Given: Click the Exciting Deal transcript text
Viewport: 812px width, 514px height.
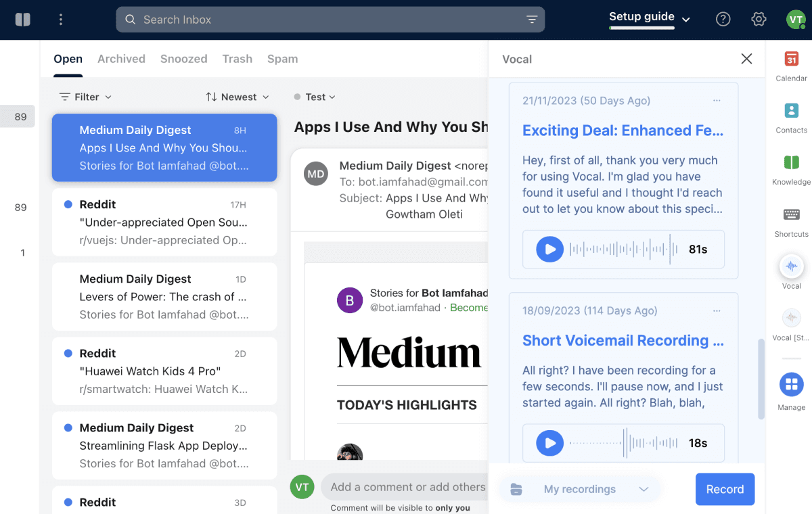Looking at the screenshot, I should tap(623, 185).
